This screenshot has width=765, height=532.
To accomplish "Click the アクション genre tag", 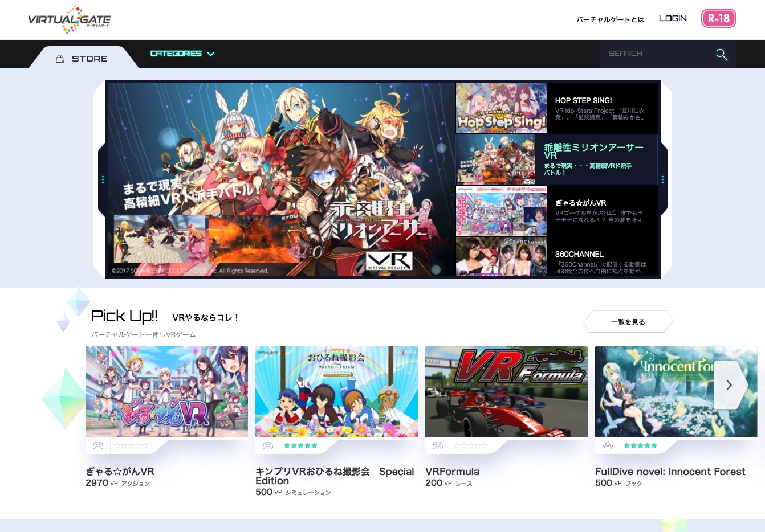I will (x=136, y=484).
